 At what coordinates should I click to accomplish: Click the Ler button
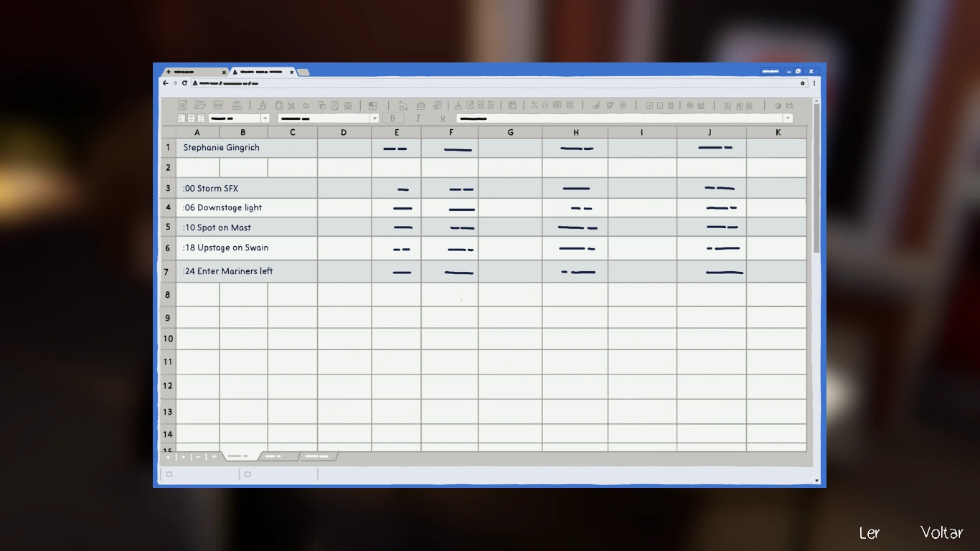pos(870,532)
